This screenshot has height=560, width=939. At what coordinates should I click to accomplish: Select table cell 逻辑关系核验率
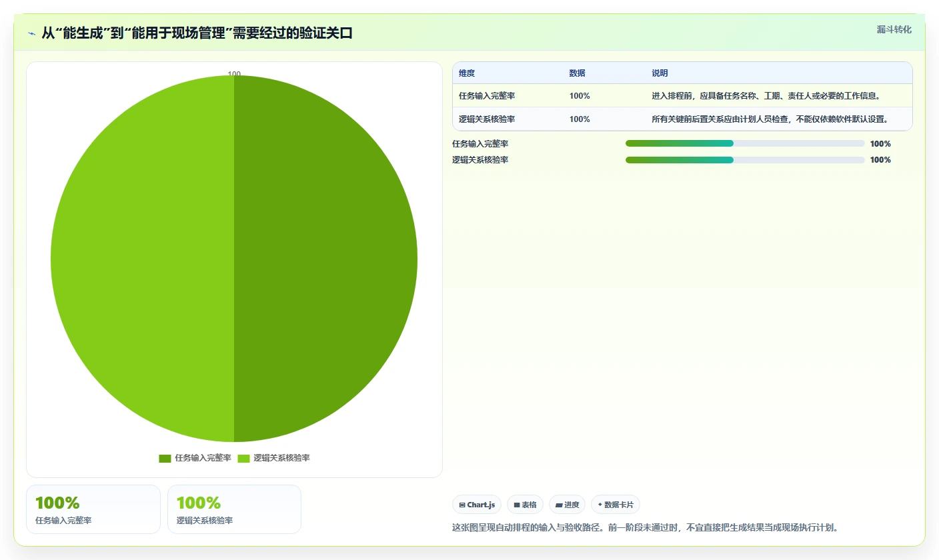click(487, 119)
